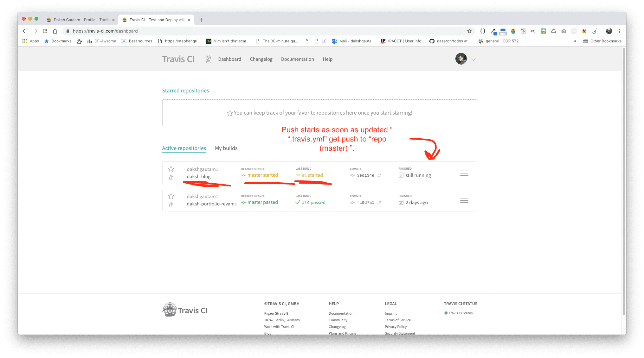644x358 pixels.
Task: Click the cloud extension icon
Action: pyautogui.click(x=553, y=31)
